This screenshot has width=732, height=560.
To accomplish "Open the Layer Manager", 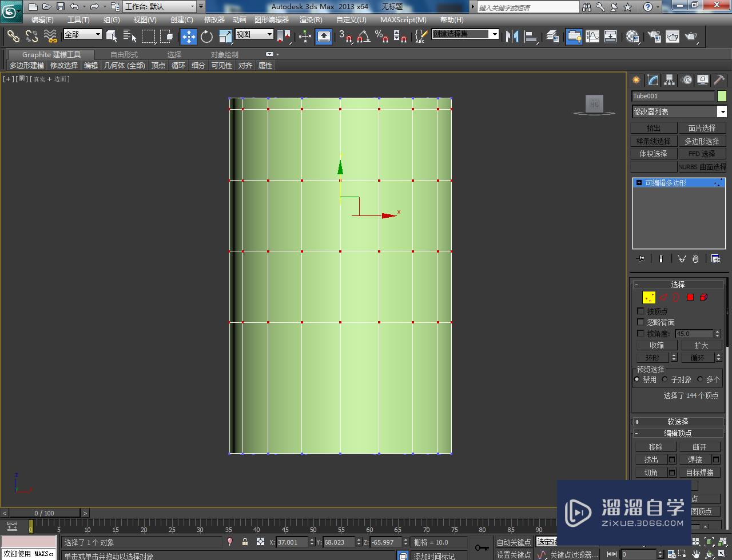I will 552,36.
